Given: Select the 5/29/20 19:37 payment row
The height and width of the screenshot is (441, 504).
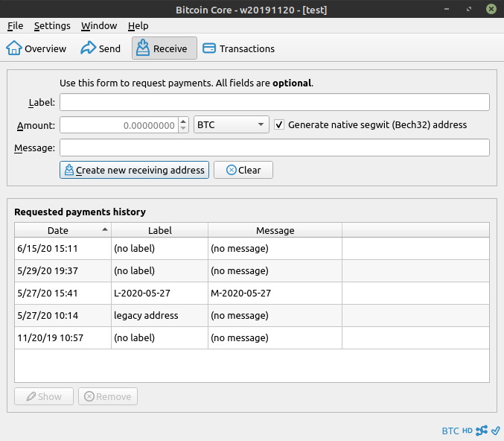Looking at the screenshot, I should click(x=252, y=271).
